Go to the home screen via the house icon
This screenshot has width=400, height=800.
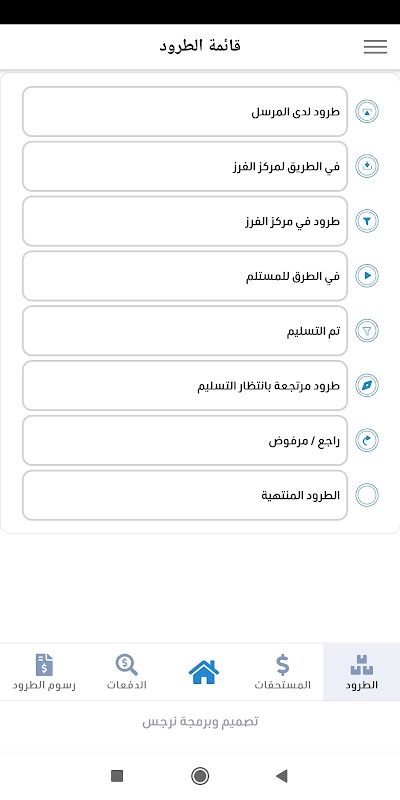[204, 672]
